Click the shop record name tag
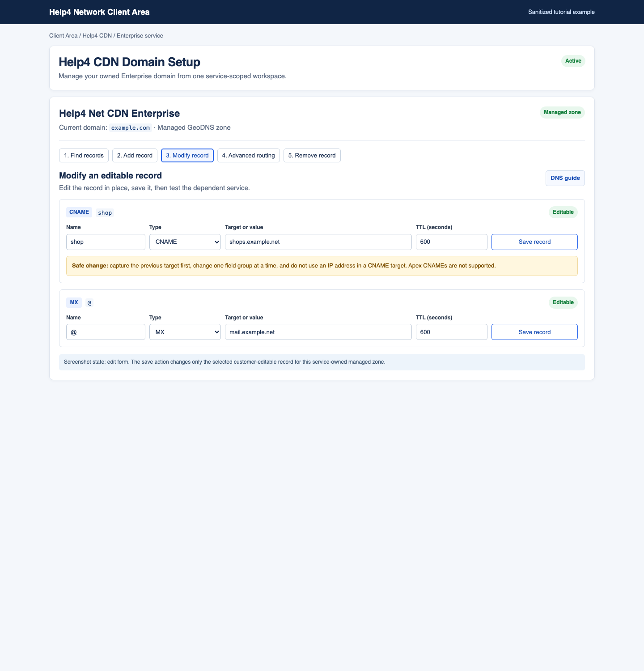This screenshot has width=644, height=671. coord(105,213)
